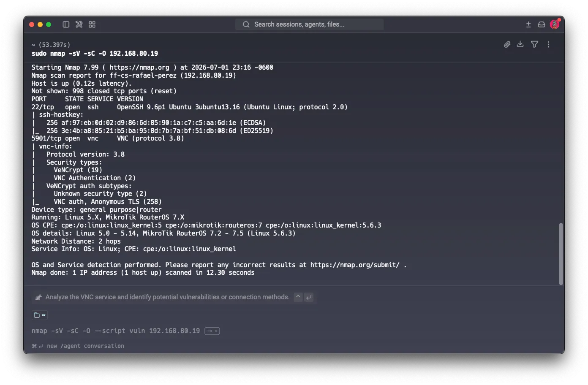This screenshot has height=385, width=588.
Task: Open the inbox tray icon
Action: point(542,24)
